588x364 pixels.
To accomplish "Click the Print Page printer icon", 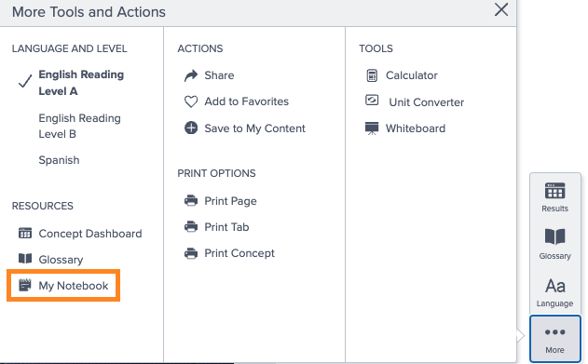I will (191, 201).
